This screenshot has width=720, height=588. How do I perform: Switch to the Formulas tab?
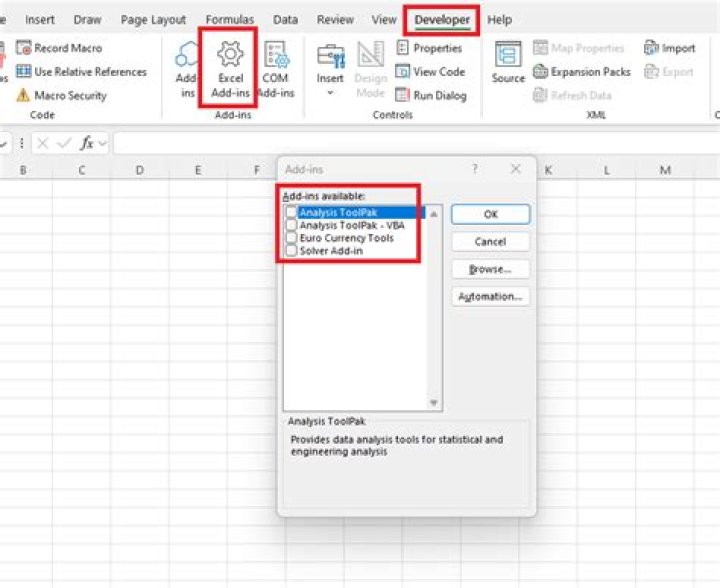[x=230, y=20]
